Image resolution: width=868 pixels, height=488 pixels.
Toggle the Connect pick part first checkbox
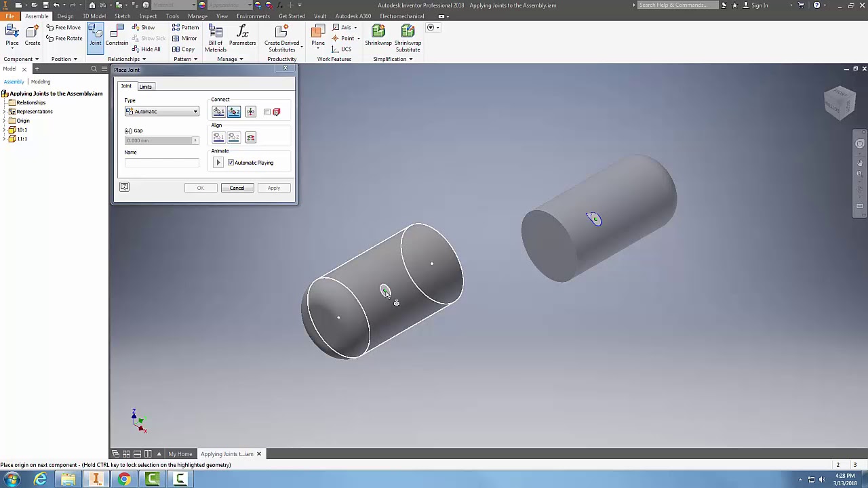pos(267,112)
